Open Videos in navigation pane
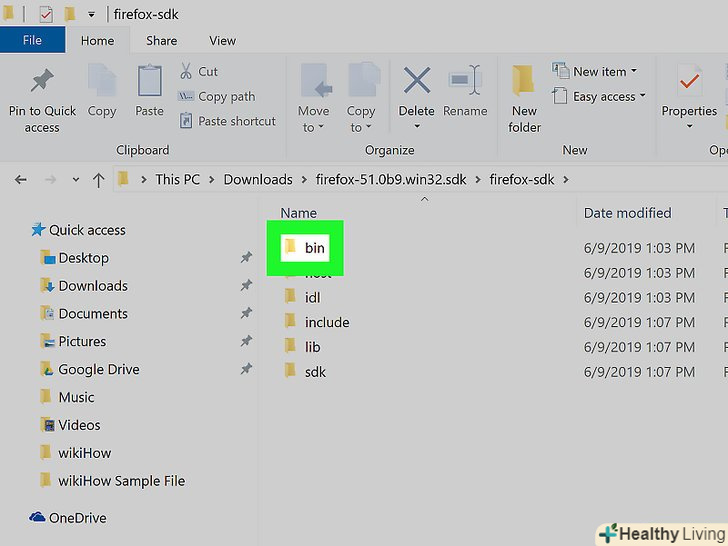Screen dimensions: 728x546 click(70, 425)
